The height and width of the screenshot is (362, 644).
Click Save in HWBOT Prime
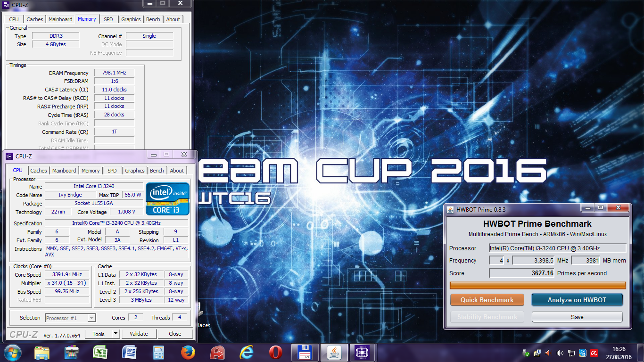(577, 317)
